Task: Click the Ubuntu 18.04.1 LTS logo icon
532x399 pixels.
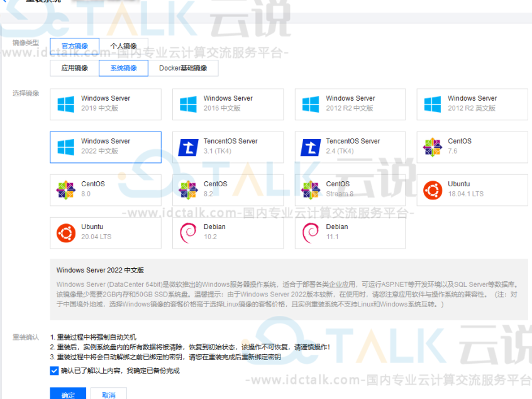Action: pyautogui.click(x=433, y=190)
